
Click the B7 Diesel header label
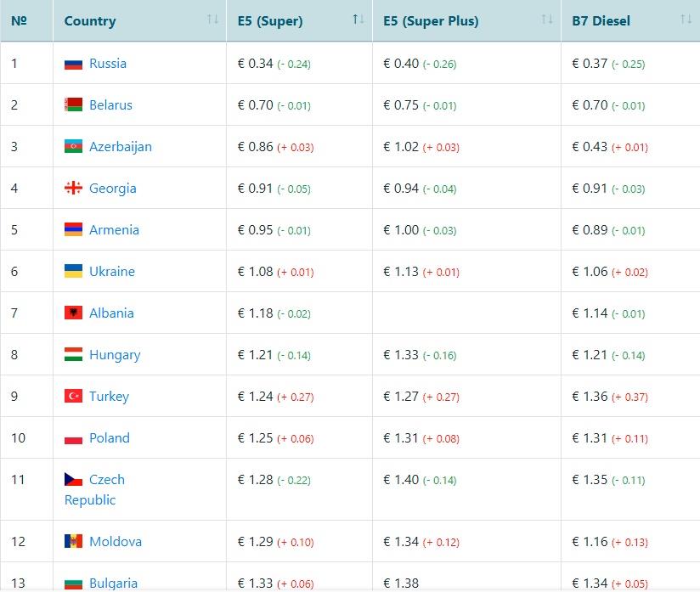601,21
